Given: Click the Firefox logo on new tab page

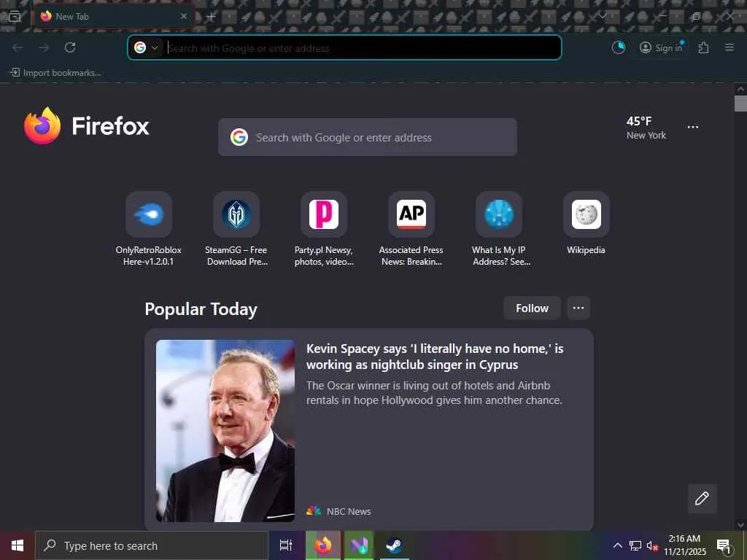Looking at the screenshot, I should click(86, 126).
